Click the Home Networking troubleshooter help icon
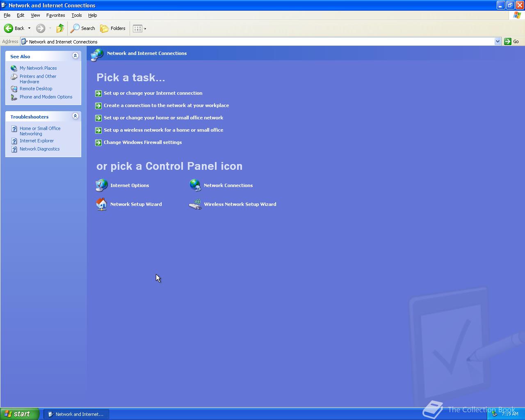 click(x=14, y=129)
